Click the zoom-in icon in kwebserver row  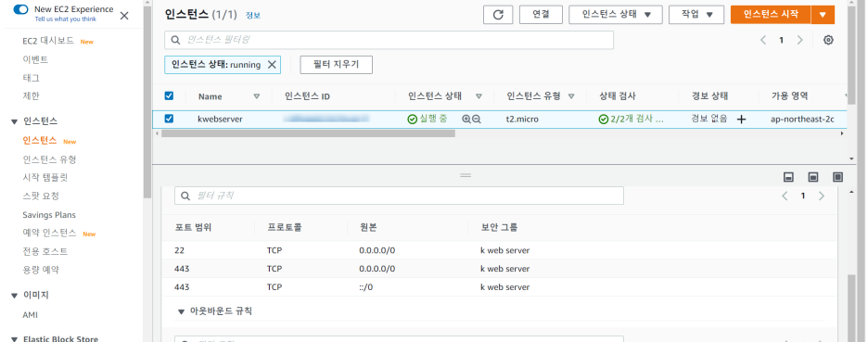pyautogui.click(x=466, y=119)
